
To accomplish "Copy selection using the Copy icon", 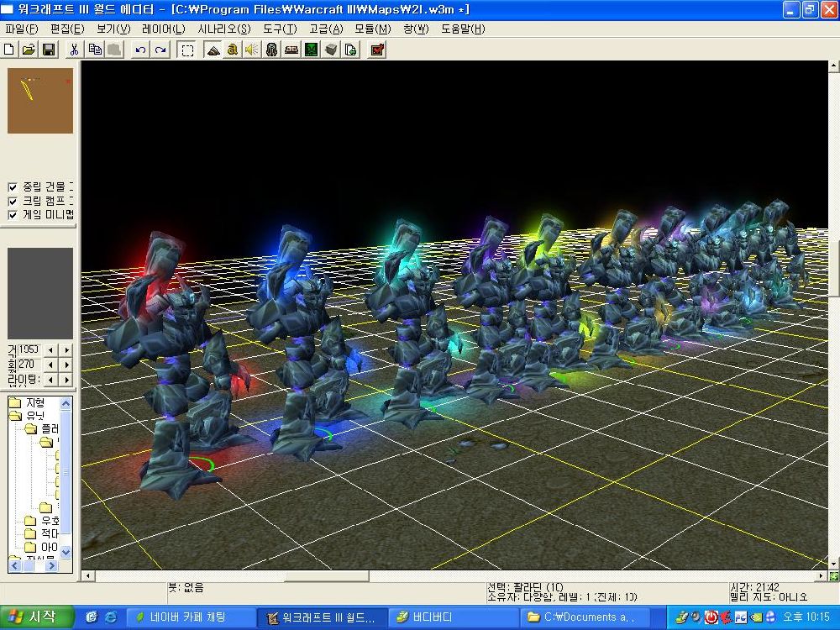I will pos(95,50).
